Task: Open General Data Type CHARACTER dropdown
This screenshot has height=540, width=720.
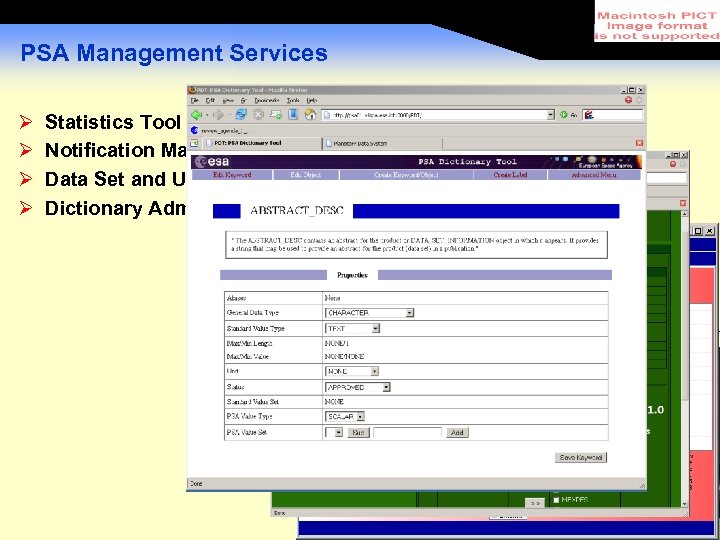Action: (370, 313)
